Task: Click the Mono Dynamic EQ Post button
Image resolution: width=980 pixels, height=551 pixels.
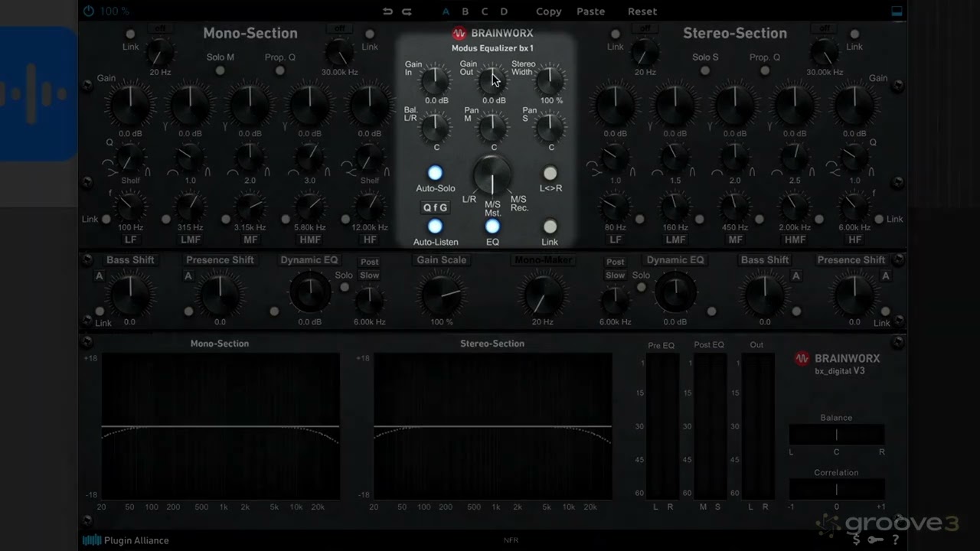Action: point(370,262)
